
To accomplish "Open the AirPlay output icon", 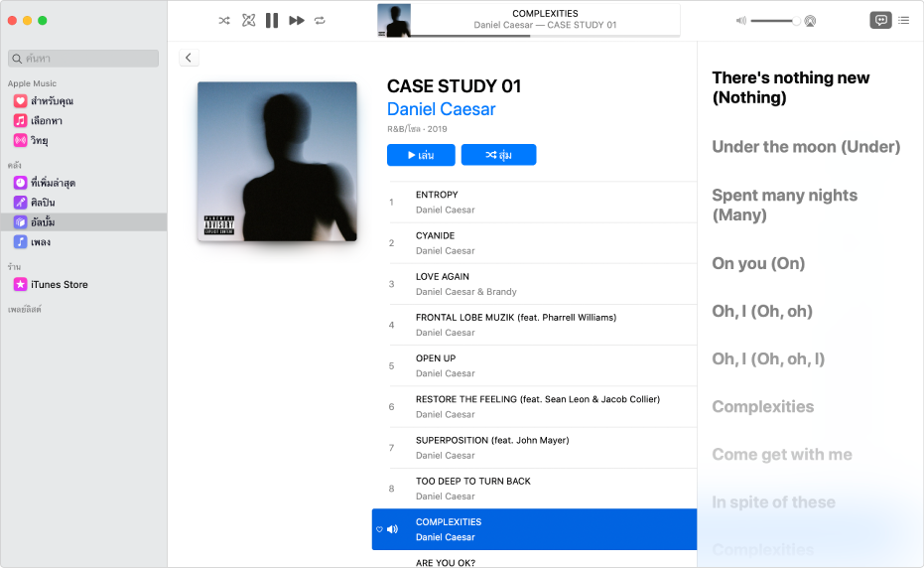I will coord(810,21).
